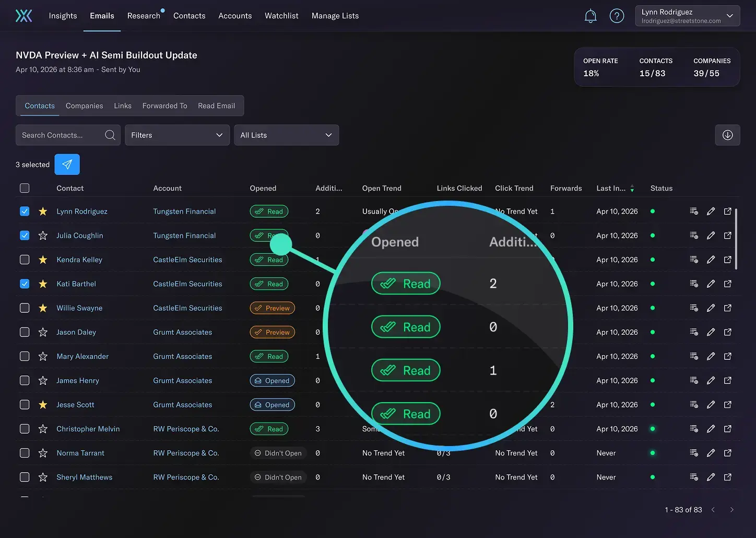Sort by the Last In... column

pyautogui.click(x=615, y=188)
